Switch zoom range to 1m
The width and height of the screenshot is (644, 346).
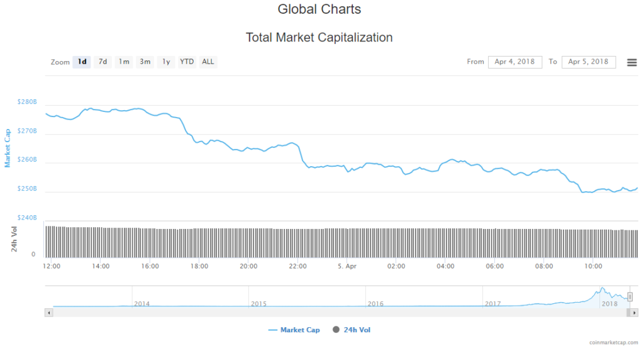tap(124, 62)
